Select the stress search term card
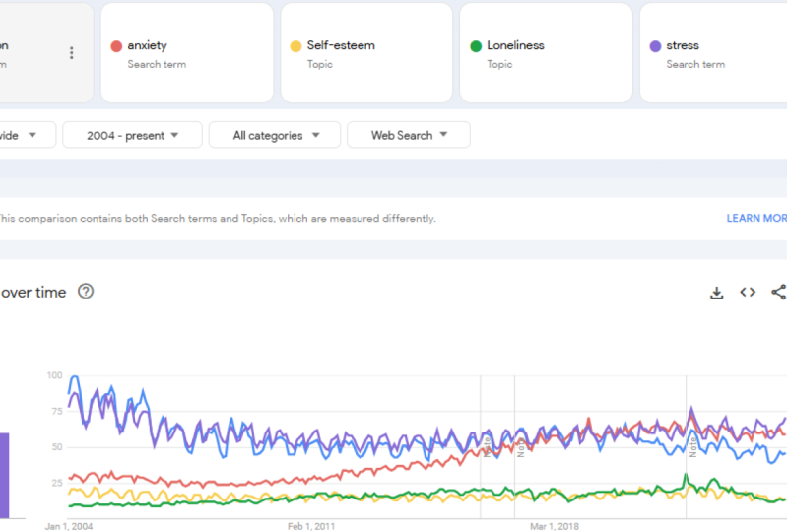The width and height of the screenshot is (787, 532). tap(714, 53)
